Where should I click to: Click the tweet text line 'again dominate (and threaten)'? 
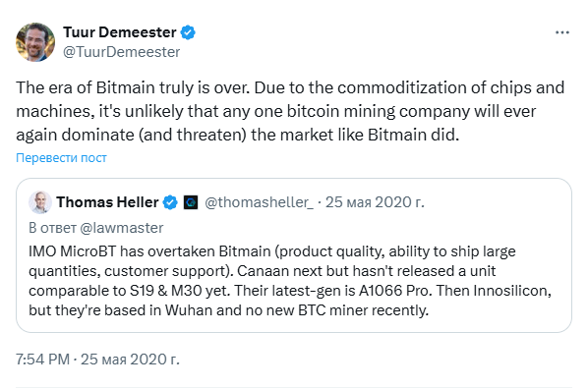[237, 135]
